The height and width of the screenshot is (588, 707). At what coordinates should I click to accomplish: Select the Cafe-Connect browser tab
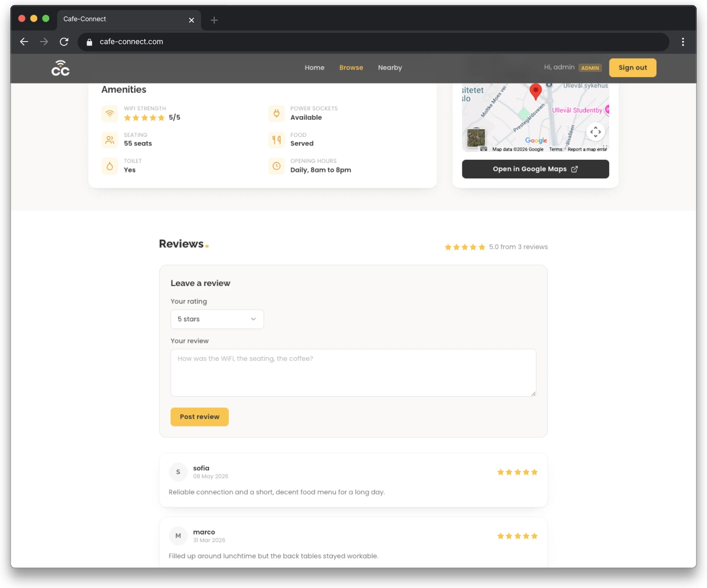tap(129, 19)
